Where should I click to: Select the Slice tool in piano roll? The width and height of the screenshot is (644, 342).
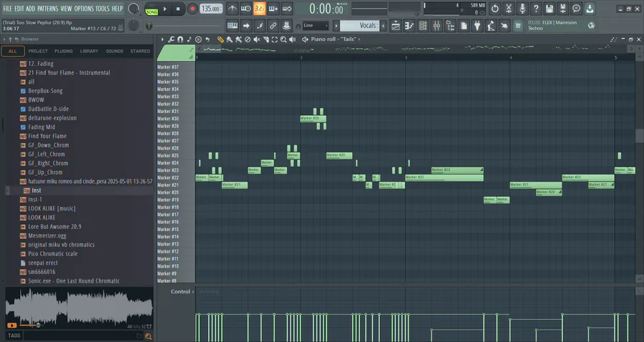[265, 39]
